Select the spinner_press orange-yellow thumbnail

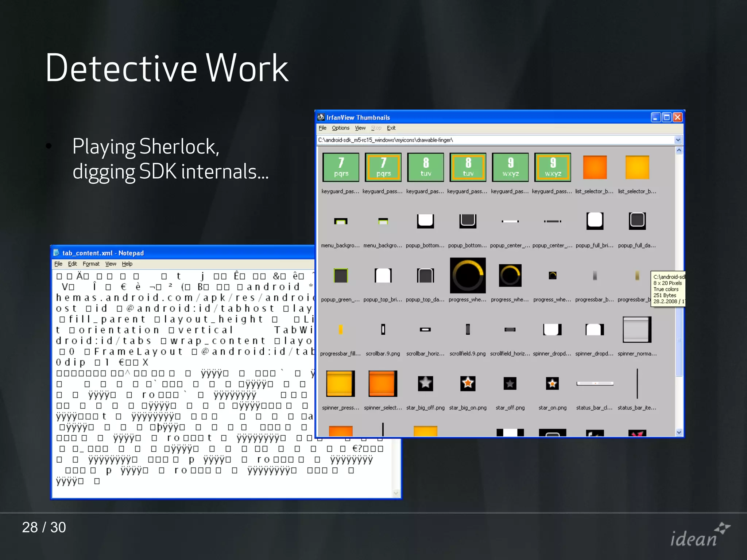pos(340,383)
